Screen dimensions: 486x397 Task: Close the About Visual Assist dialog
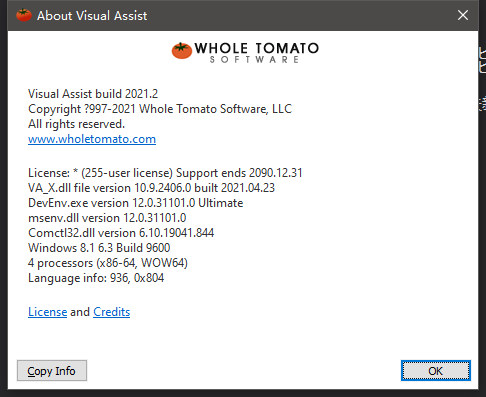pos(463,15)
